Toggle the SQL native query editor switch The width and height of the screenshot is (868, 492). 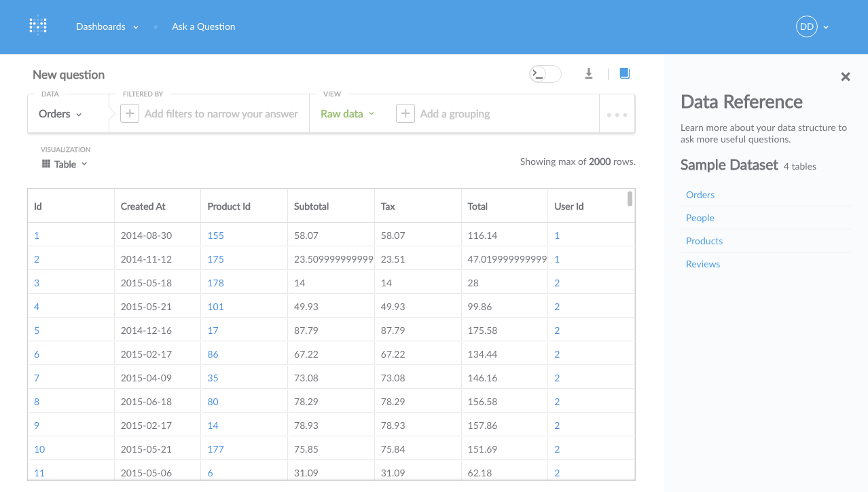point(545,74)
